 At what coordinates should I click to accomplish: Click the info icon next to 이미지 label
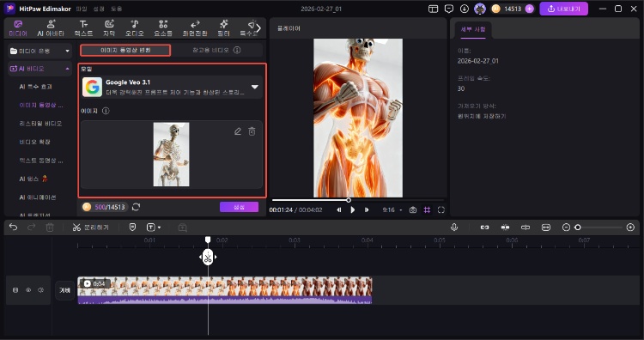pos(106,111)
